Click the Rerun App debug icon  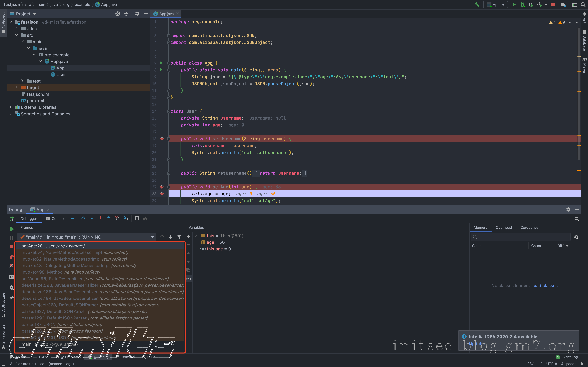11,219
